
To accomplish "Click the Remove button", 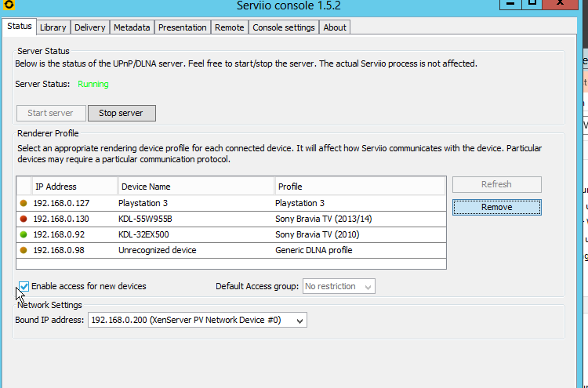I will coord(496,207).
